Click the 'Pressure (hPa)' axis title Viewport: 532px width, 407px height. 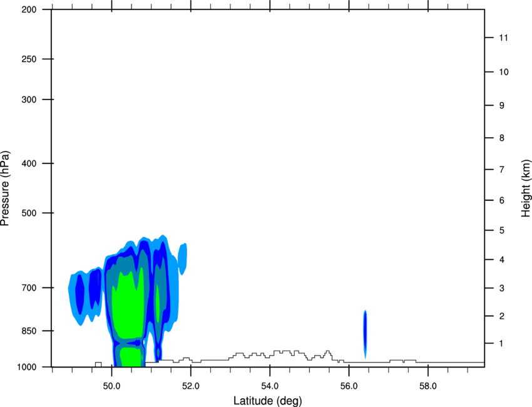[x=5, y=188]
